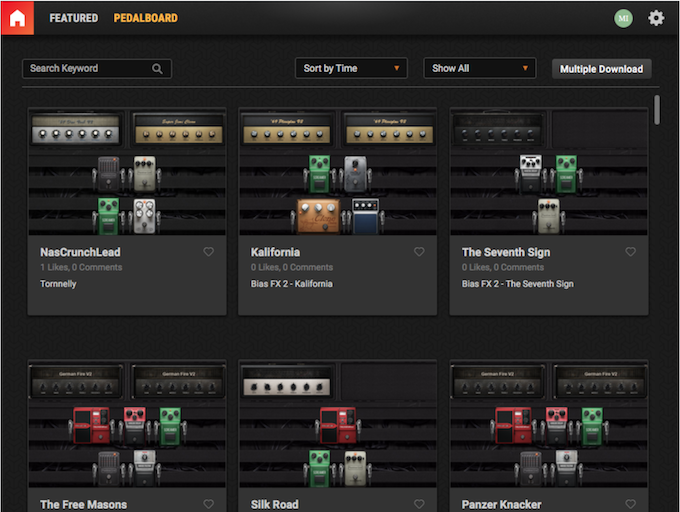Click the right German Fire V2 amp in The Free Masons

pyautogui.click(x=179, y=382)
